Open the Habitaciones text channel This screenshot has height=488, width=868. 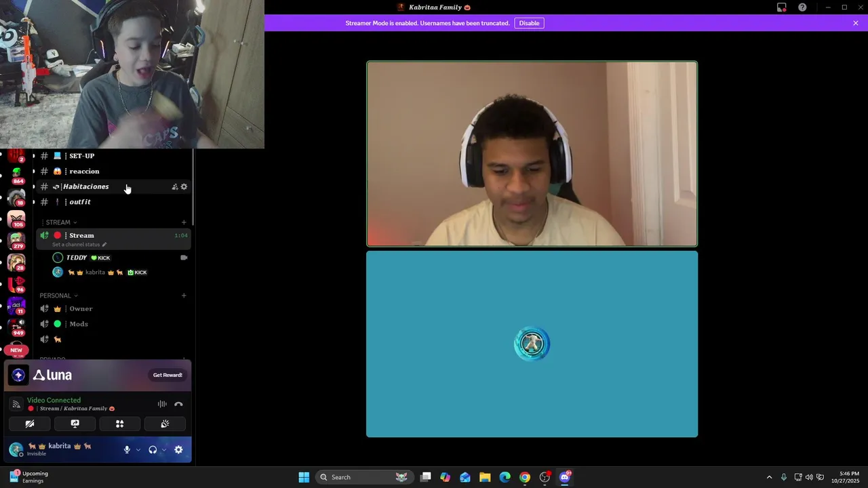[113, 186]
